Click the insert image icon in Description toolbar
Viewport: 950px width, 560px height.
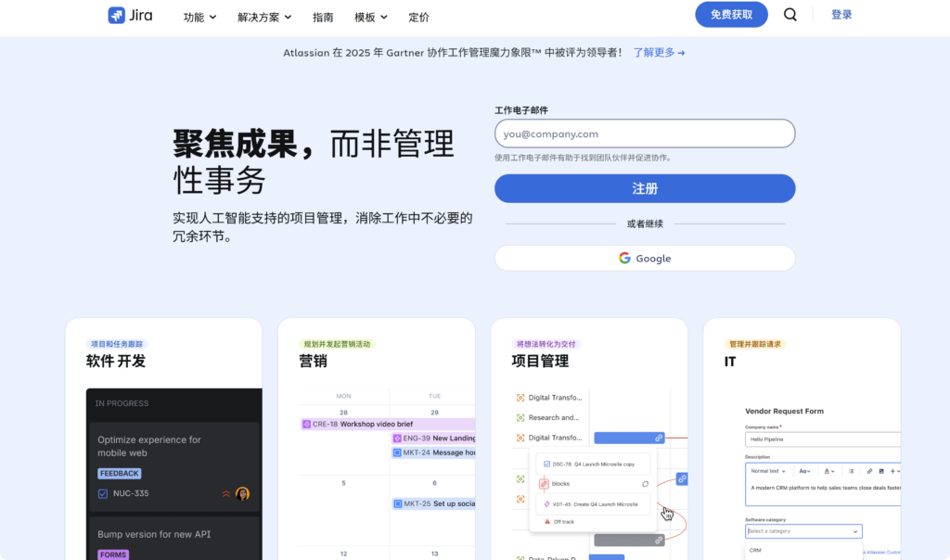(x=881, y=471)
